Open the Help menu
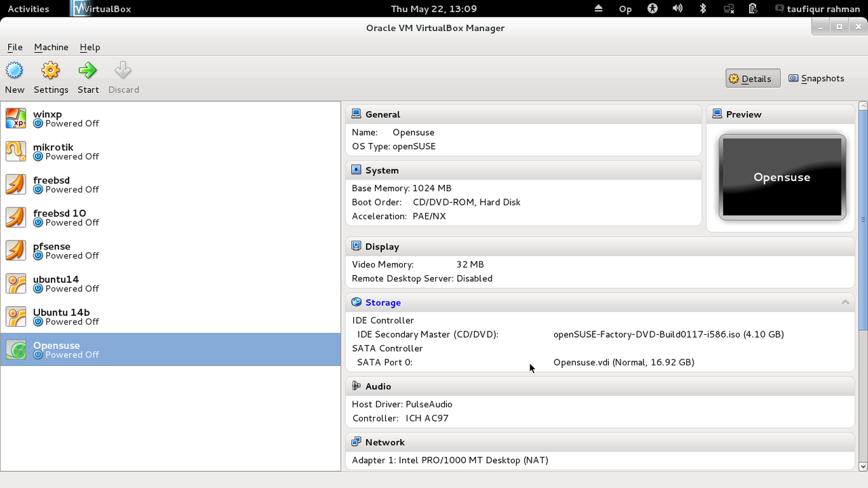This screenshot has width=868, height=488. tap(90, 47)
